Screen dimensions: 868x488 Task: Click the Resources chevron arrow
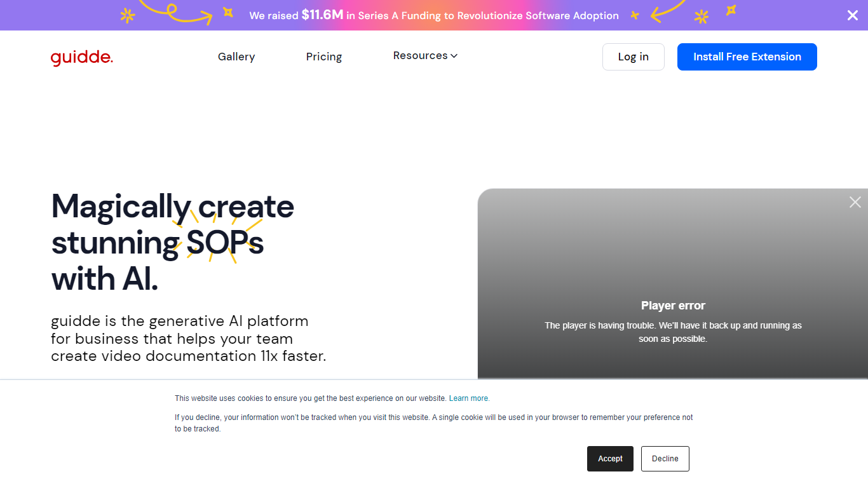click(x=454, y=56)
